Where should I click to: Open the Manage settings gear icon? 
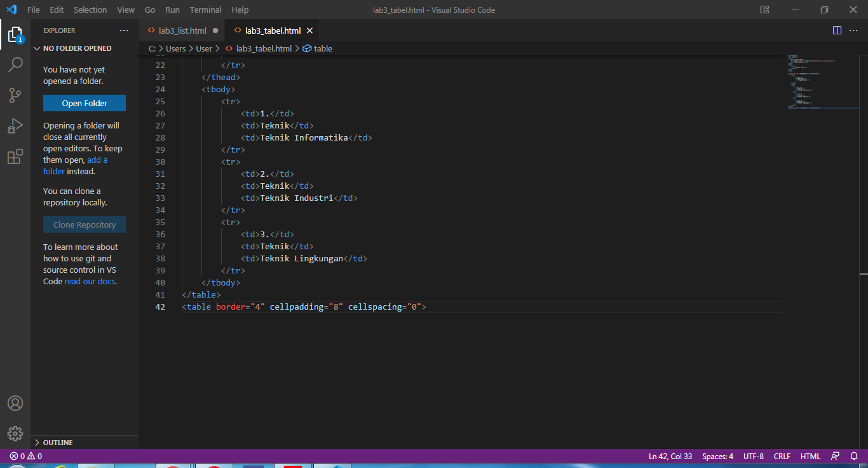coord(15,433)
